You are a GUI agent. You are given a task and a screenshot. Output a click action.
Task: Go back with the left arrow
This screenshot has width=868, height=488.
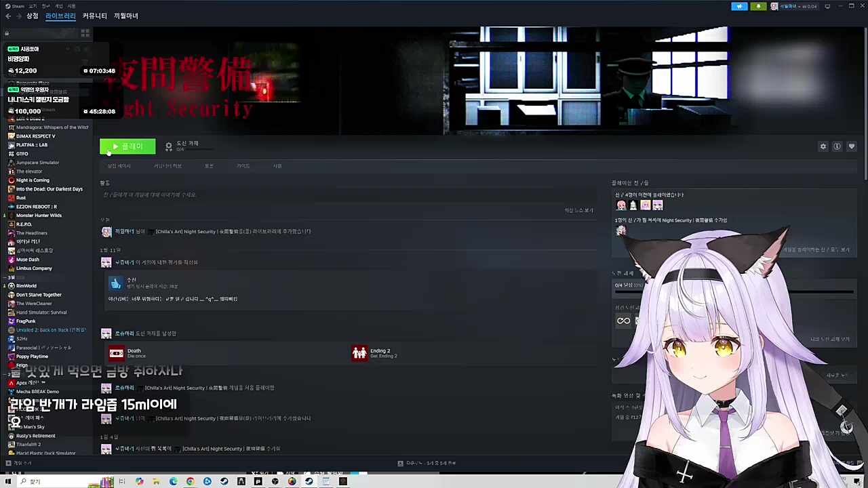click(8, 16)
